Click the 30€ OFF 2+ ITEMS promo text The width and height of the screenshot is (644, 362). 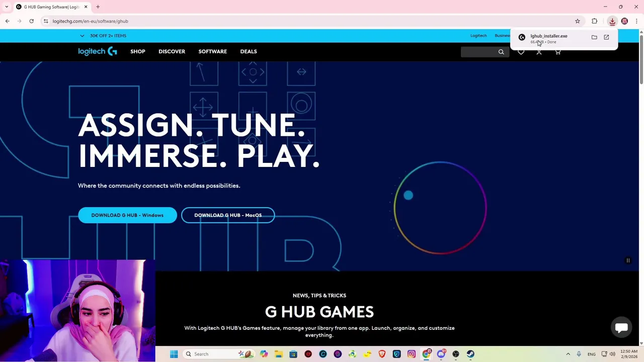[x=108, y=36]
